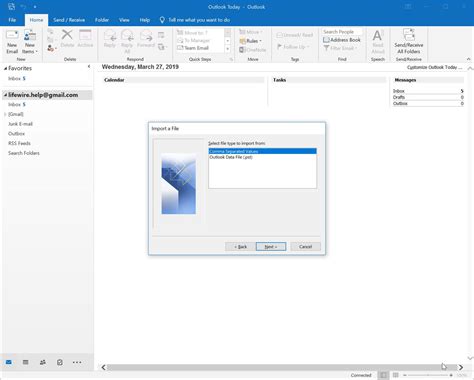Click the Team Email quick step
474x380 pixels.
pyautogui.click(x=193, y=48)
